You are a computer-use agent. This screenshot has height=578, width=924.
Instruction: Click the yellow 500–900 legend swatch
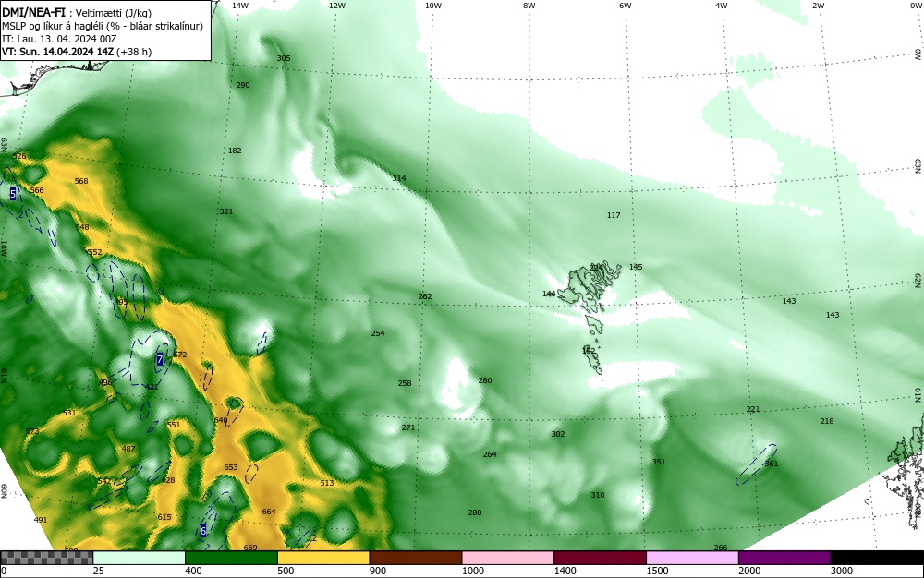[x=323, y=558]
